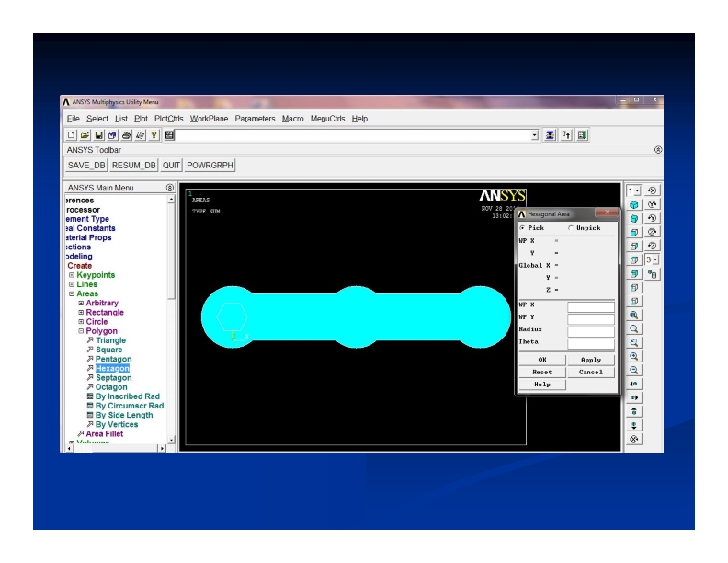728x563 pixels.
Task: Collapse the ANSYS Main Menu panel
Action: point(169,188)
